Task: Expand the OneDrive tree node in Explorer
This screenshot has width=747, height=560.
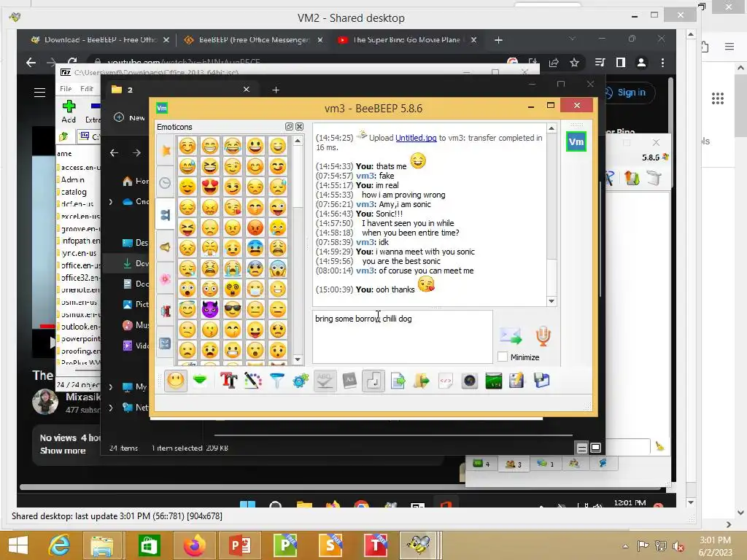Action: [x=111, y=202]
